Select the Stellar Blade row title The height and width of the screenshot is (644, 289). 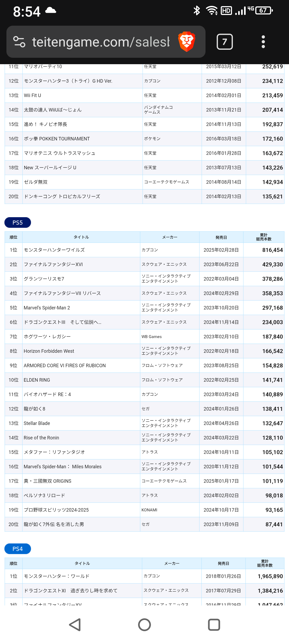pos(37,423)
